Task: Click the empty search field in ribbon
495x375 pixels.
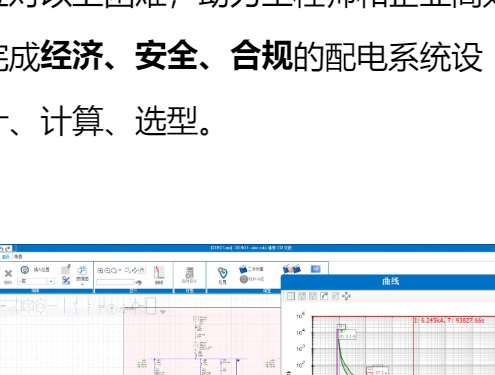Action: (115, 282)
